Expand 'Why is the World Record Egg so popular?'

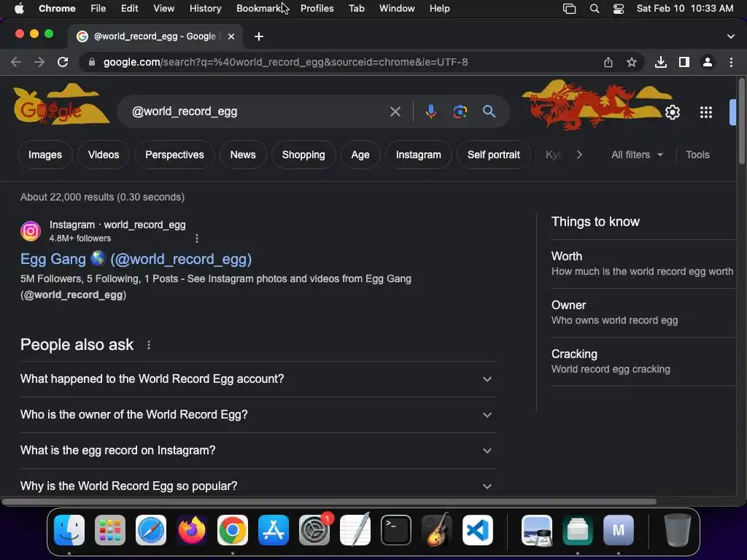click(258, 486)
